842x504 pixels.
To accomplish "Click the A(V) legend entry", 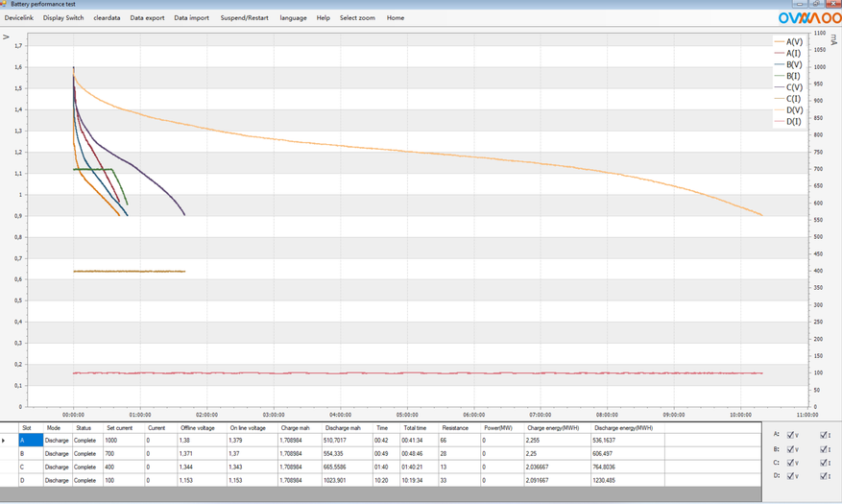I will tap(789, 42).
